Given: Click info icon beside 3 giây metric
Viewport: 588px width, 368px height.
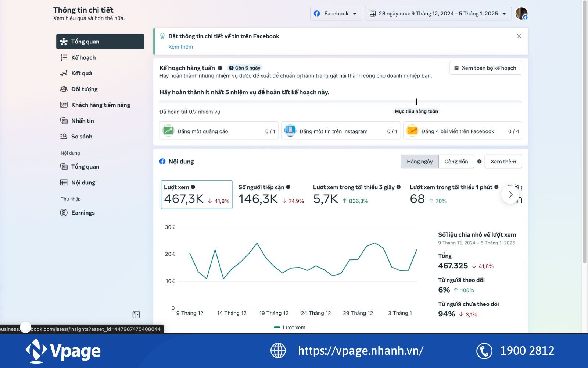Looking at the screenshot, I should 398,187.
